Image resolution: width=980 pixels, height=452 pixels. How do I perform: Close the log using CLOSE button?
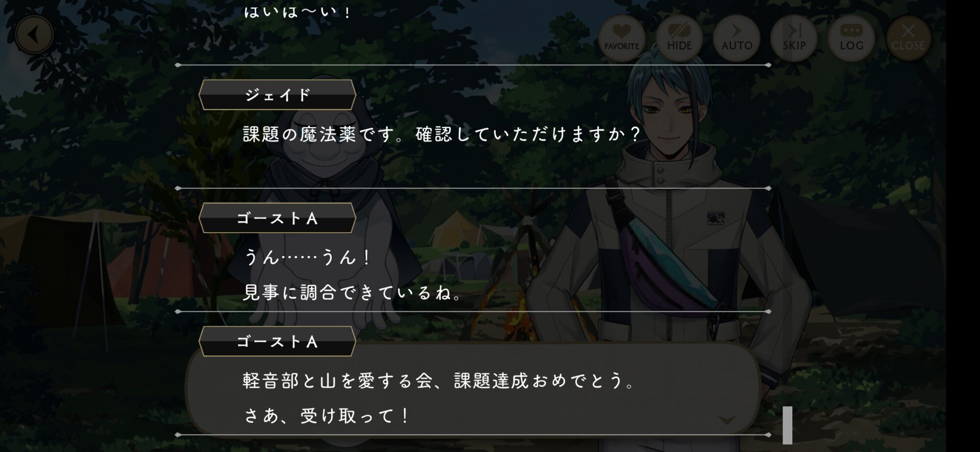click(x=908, y=38)
